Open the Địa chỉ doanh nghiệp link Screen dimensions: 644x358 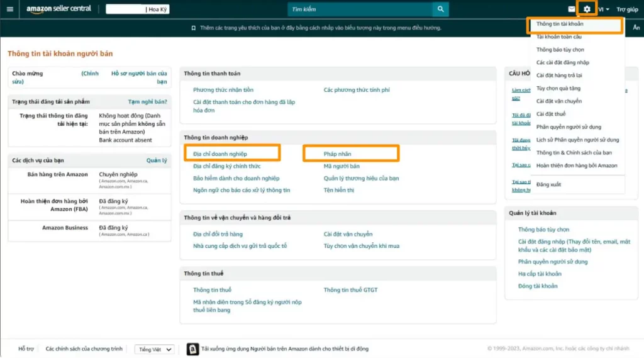[220, 154]
